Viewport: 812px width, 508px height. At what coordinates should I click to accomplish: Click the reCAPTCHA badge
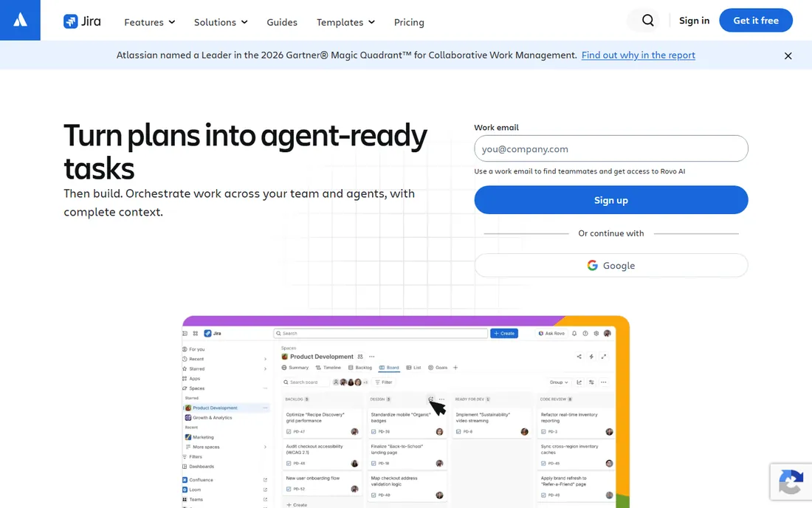tap(791, 481)
